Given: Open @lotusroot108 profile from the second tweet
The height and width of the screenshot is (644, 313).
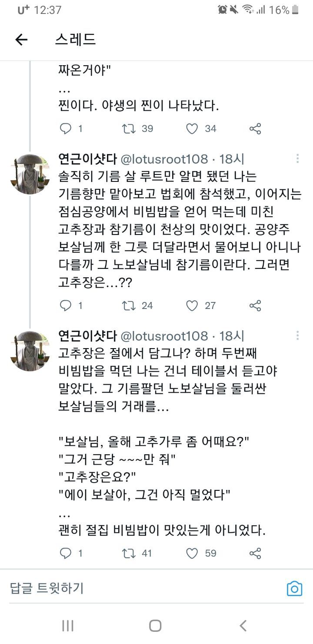Looking at the screenshot, I should pyautogui.click(x=164, y=159).
